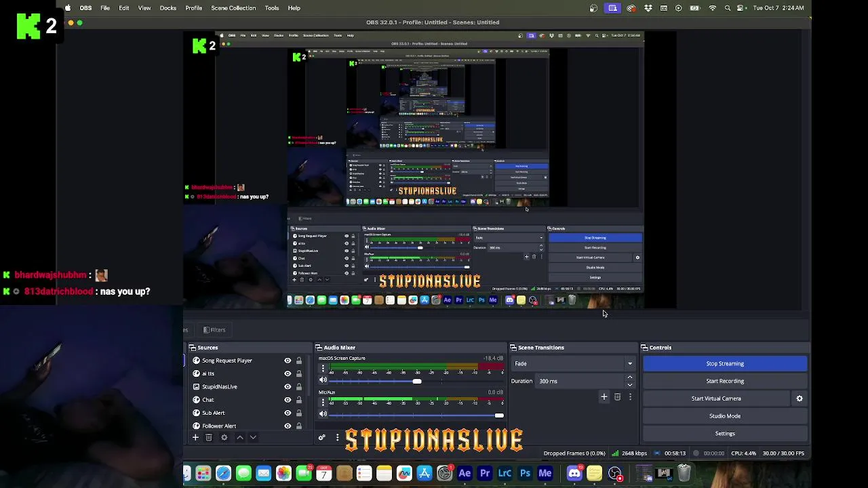Remove transition using trash icon in Scene Transitions

[x=617, y=397]
